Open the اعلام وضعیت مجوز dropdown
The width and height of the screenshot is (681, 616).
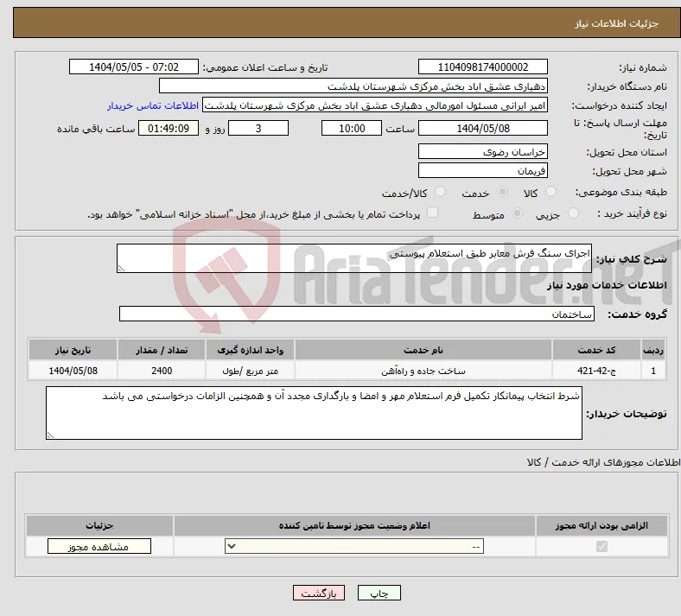tap(354, 546)
